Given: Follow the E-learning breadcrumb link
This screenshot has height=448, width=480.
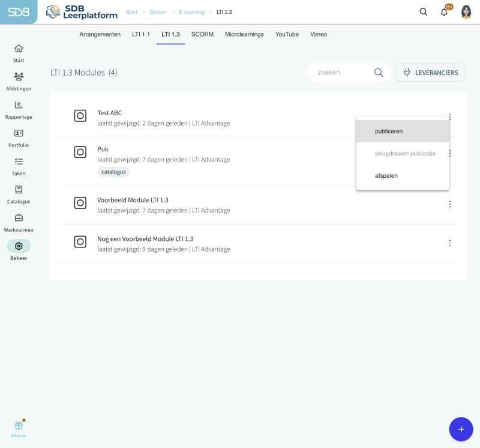Looking at the screenshot, I should point(191,12).
